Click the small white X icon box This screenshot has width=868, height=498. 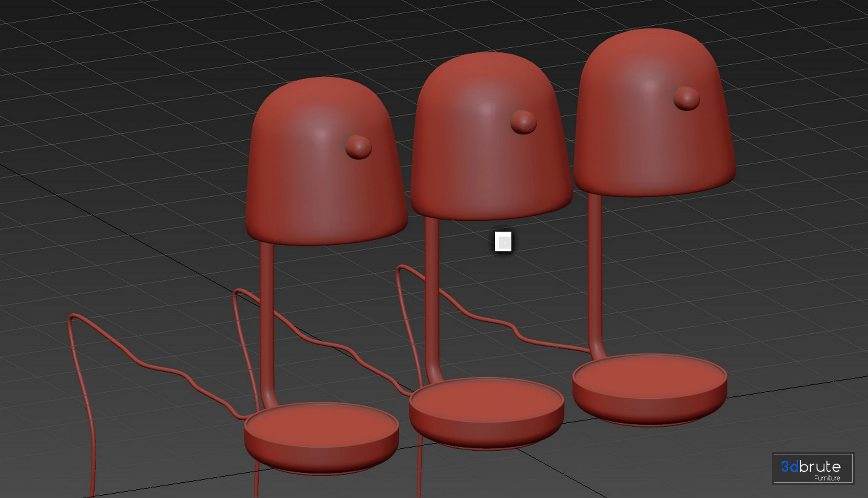point(503,242)
